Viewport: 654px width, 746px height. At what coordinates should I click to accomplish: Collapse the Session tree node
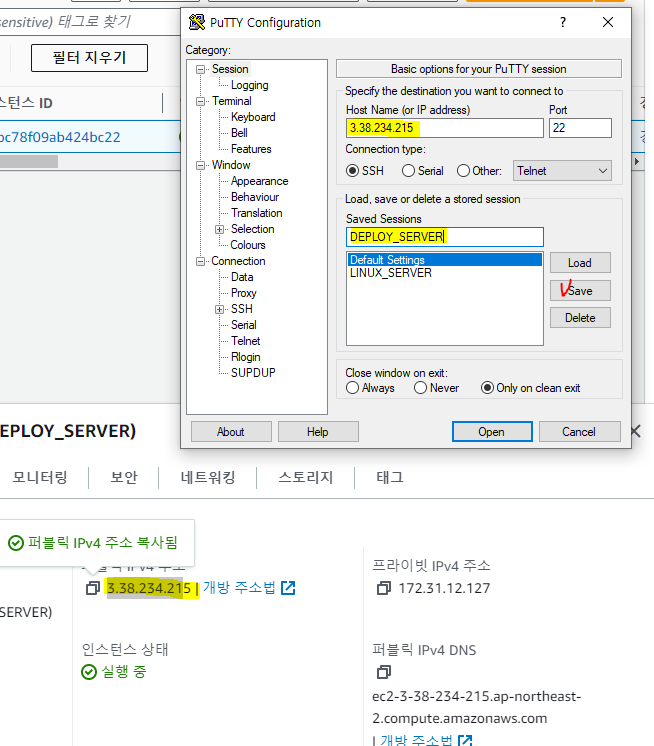coord(201,69)
